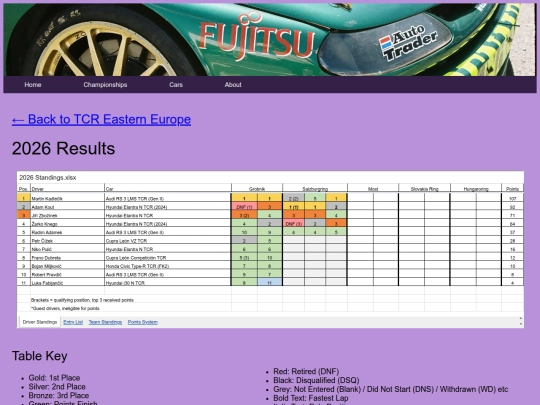Click driver name Robert Pravdić
The image size is (540, 405).
point(46,274)
